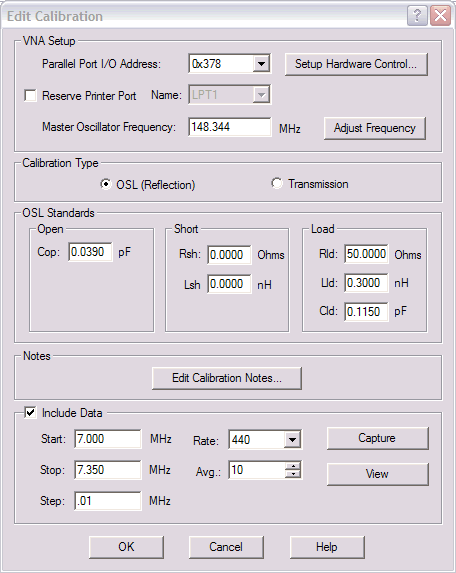Click the Cop capacitance input field

(90, 252)
